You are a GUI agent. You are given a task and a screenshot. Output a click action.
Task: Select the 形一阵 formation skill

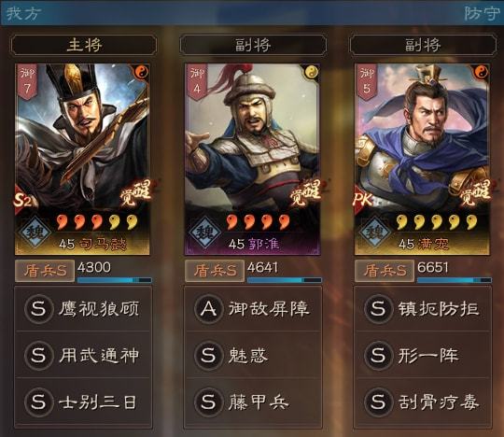(423, 356)
